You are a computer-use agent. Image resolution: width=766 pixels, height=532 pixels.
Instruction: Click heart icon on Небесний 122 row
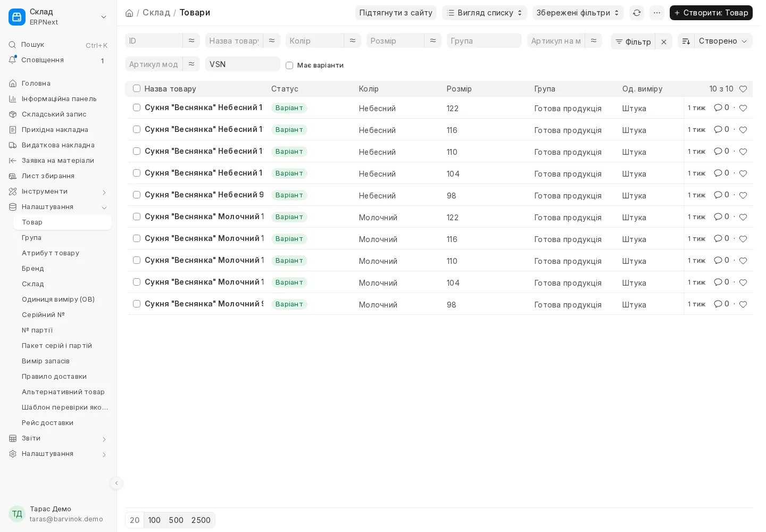pos(743,108)
